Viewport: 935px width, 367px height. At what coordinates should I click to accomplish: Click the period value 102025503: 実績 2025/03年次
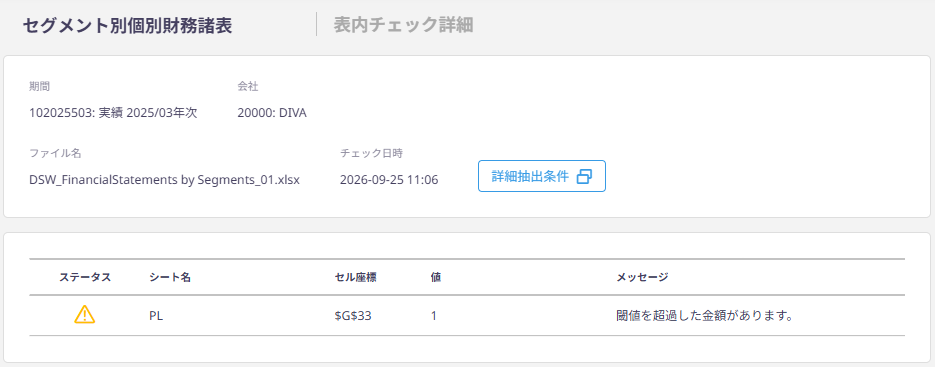click(113, 113)
